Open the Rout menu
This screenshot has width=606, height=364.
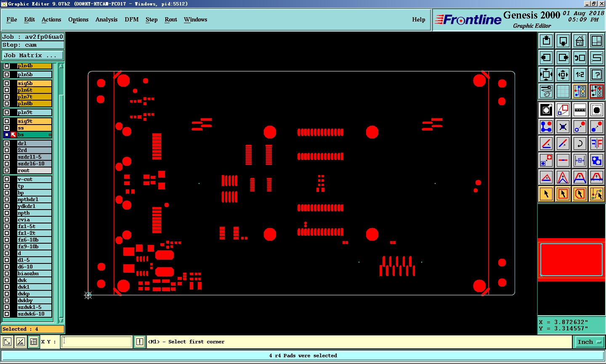(171, 19)
